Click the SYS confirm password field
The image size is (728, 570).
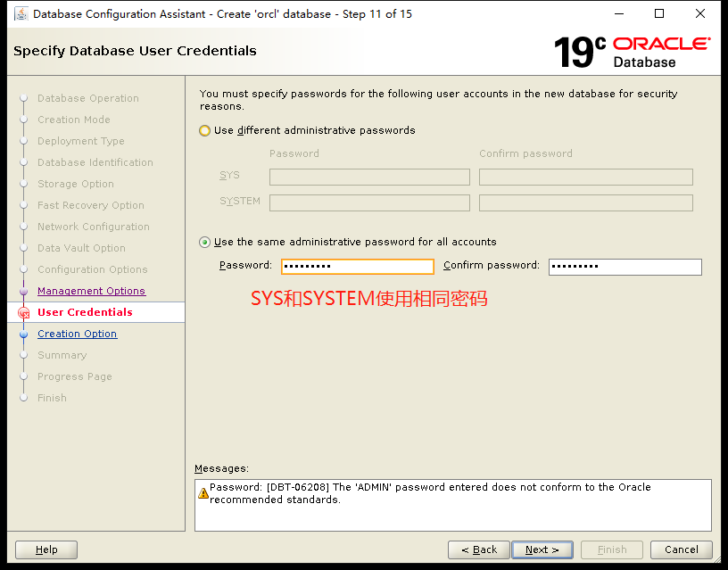(586, 177)
